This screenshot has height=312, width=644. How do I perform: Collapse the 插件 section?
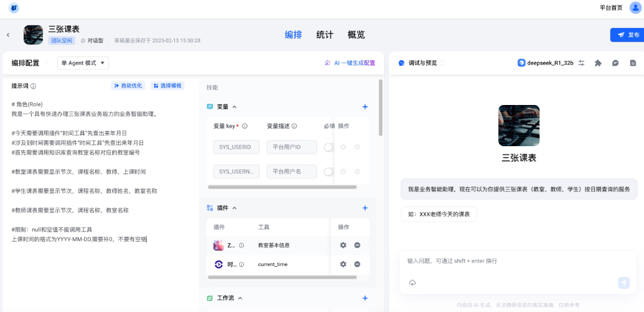[x=234, y=208]
